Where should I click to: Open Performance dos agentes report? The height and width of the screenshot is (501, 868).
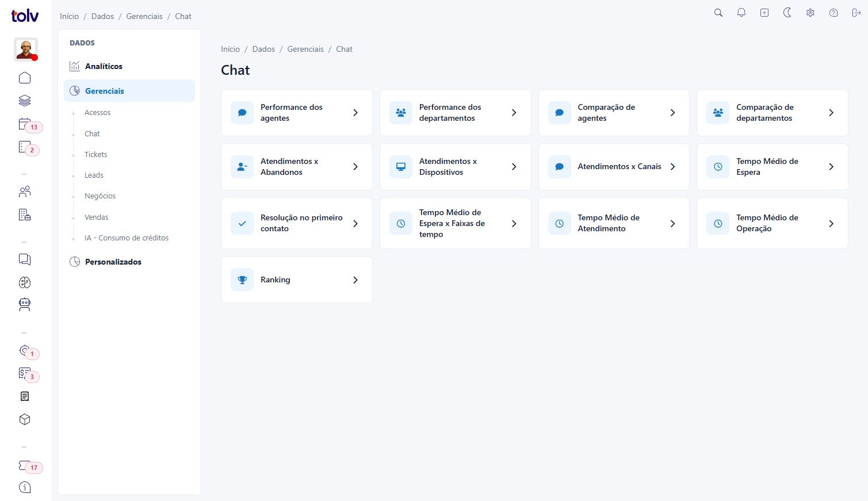point(297,113)
